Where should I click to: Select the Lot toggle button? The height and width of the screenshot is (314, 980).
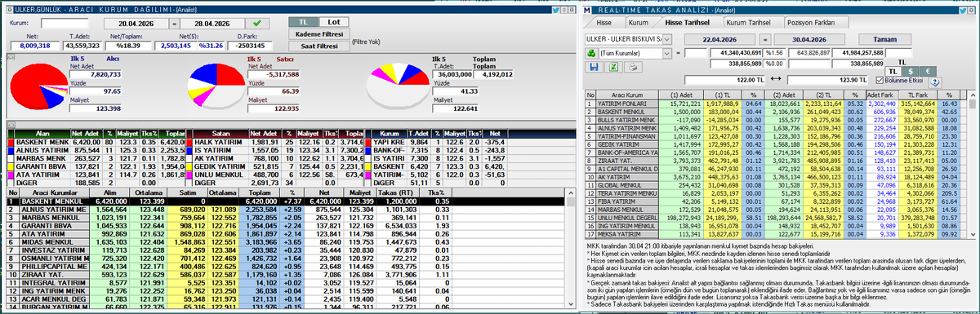(x=334, y=22)
